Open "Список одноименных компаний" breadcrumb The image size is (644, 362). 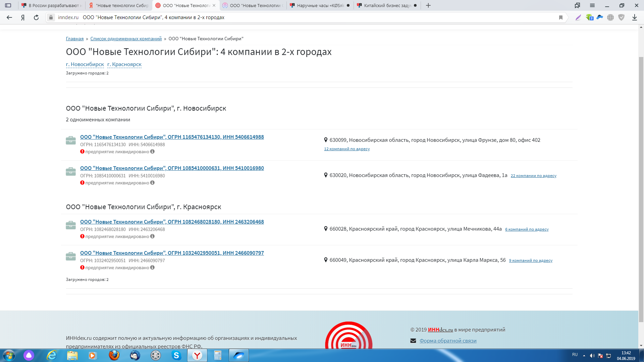coord(126,39)
